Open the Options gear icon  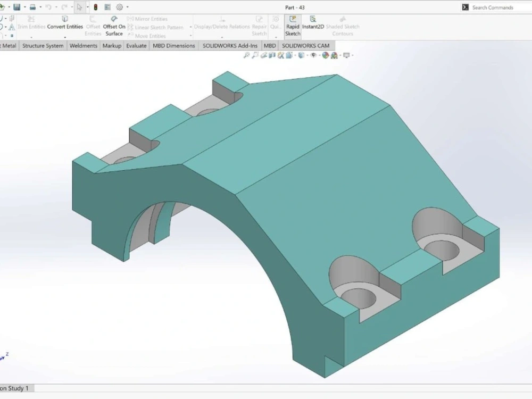click(119, 7)
